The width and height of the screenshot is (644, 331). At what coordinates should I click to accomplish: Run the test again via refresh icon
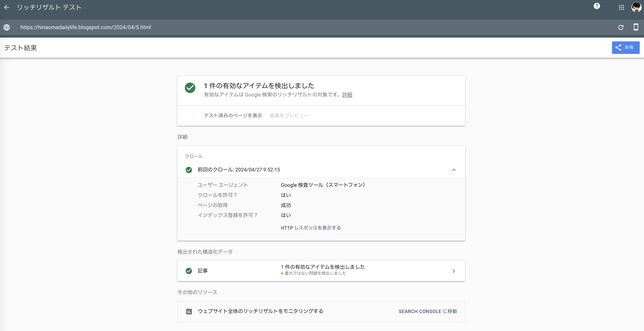(621, 27)
